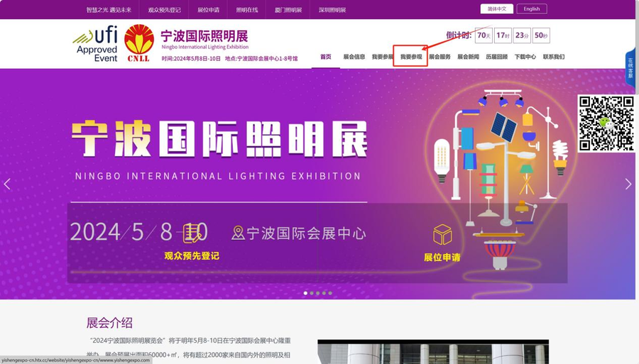Viewport: 639px width, 364px height.
Task: Click the yellow 展位申请 banner label
Action: click(x=442, y=258)
